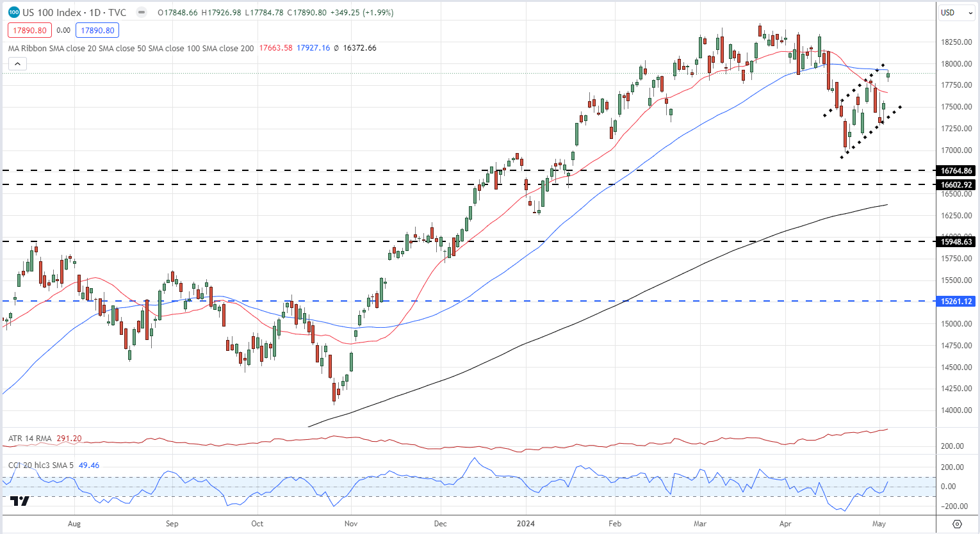Click the 16764.86 horizontal line price label
The image size is (980, 534).
956,170
